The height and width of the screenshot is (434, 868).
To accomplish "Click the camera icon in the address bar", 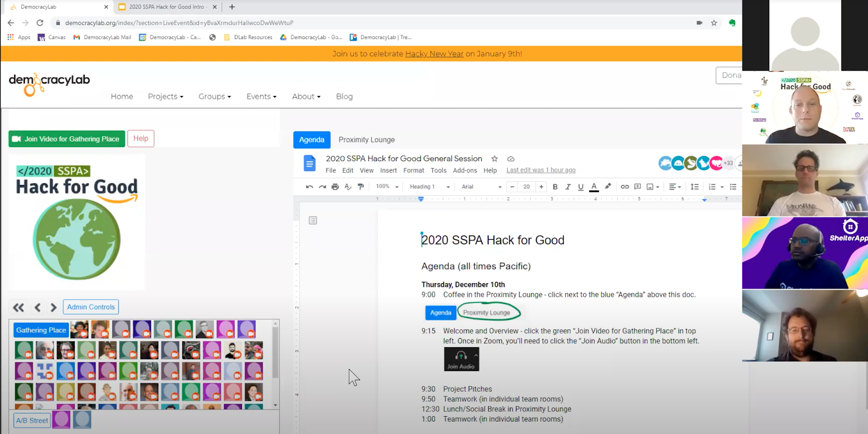I will [699, 23].
